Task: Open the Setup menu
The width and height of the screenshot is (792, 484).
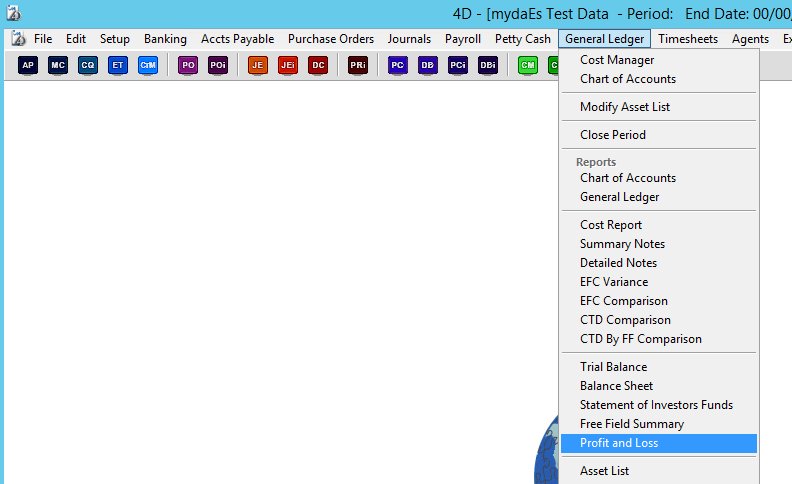Action: pyautogui.click(x=115, y=39)
